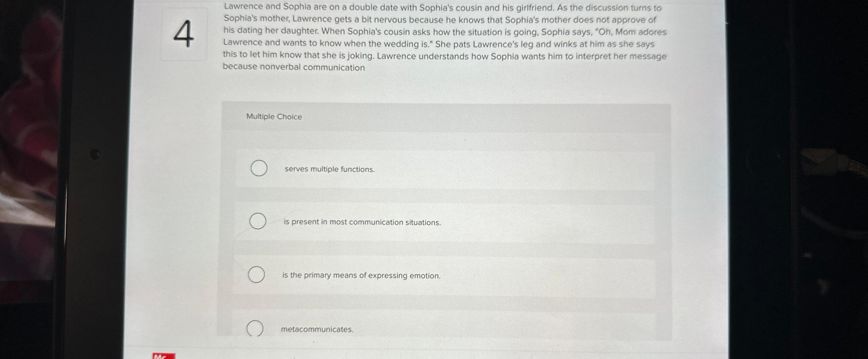Click the phrase "nonverbal communication" in the prompt
The width and height of the screenshot is (868, 359).
tap(314, 67)
